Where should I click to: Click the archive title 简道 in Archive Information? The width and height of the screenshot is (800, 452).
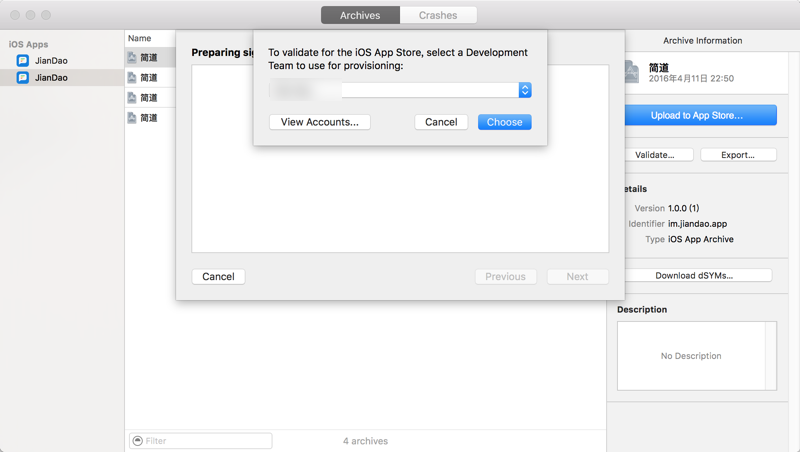(x=659, y=67)
